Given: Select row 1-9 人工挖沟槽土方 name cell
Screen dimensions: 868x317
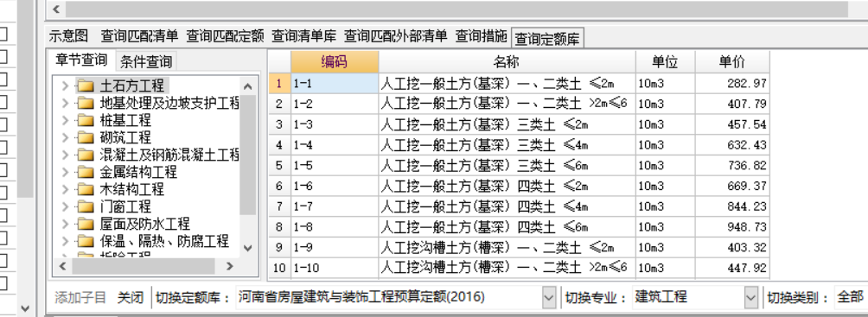Looking at the screenshot, I should click(507, 247).
